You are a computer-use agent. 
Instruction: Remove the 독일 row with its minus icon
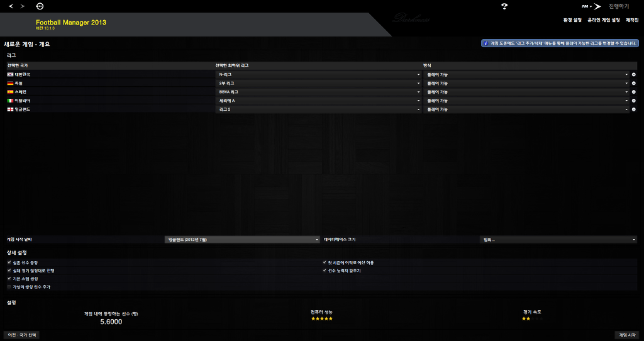tap(634, 84)
